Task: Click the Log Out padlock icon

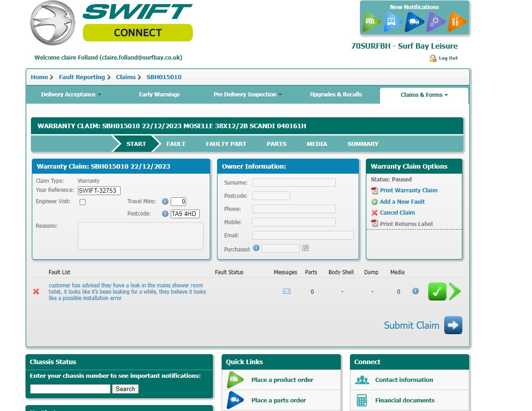Action: pyautogui.click(x=433, y=58)
